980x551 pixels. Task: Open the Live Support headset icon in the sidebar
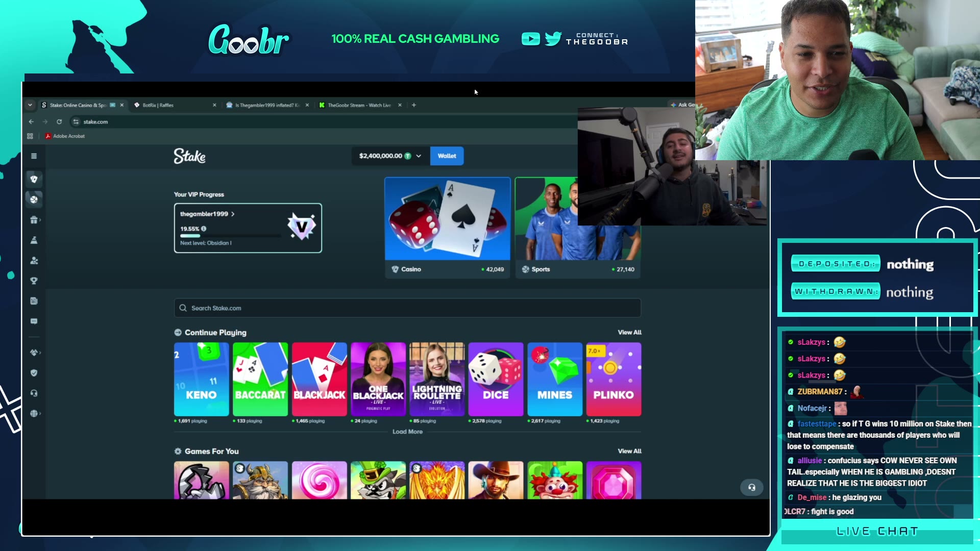point(34,393)
